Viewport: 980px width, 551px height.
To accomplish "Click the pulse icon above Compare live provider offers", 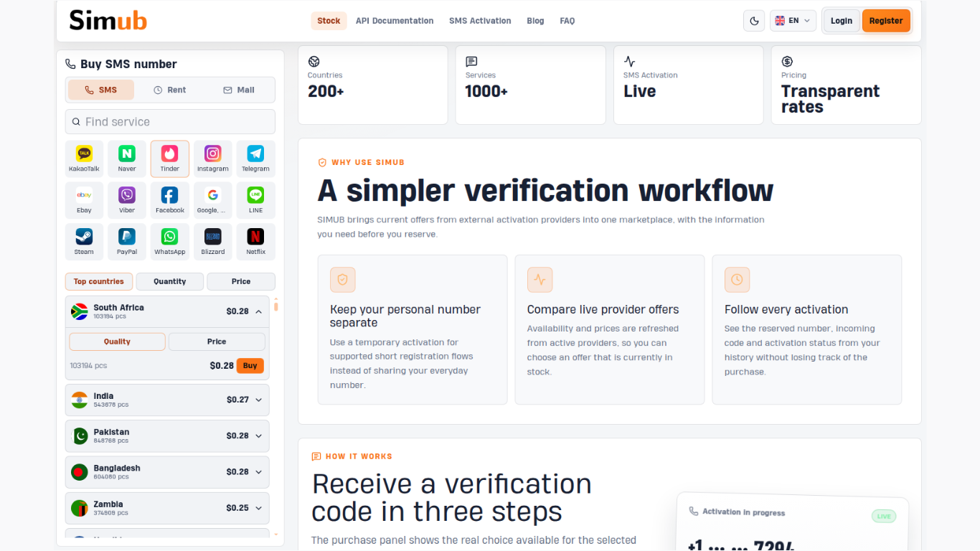I will click(540, 280).
